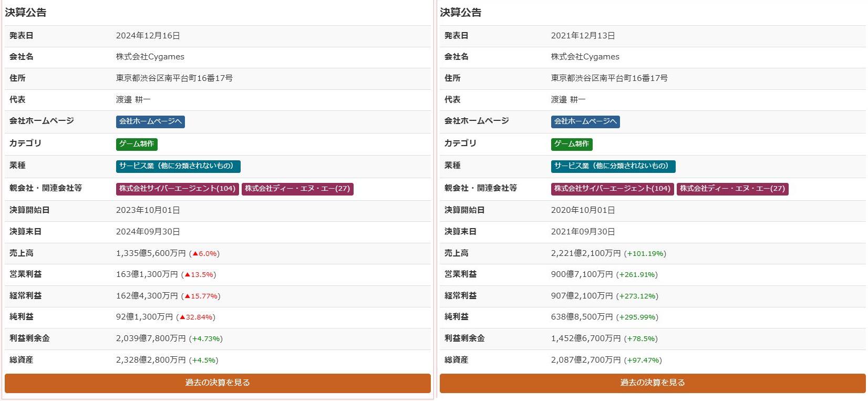Click the 2024年12月16日 announcement date
This screenshot has height=401, width=868.
148,36
